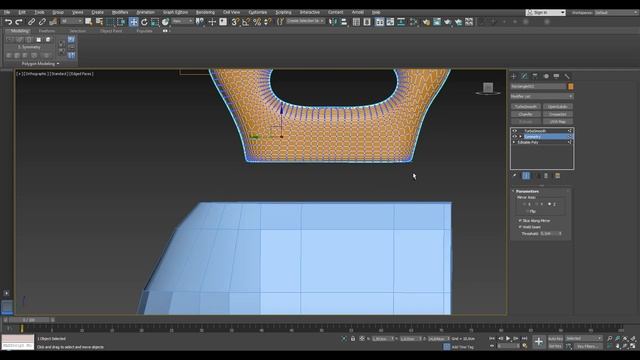
Task: Toggle the Flip checkbox
Action: coord(528,211)
